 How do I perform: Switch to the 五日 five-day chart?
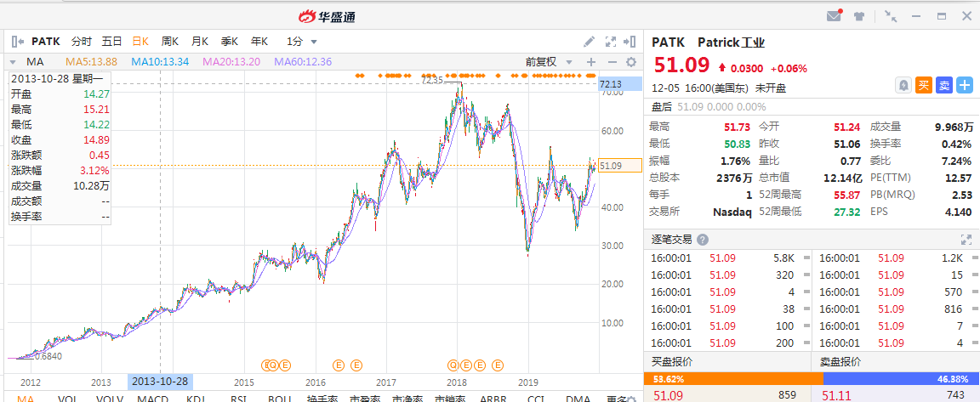click(x=112, y=42)
